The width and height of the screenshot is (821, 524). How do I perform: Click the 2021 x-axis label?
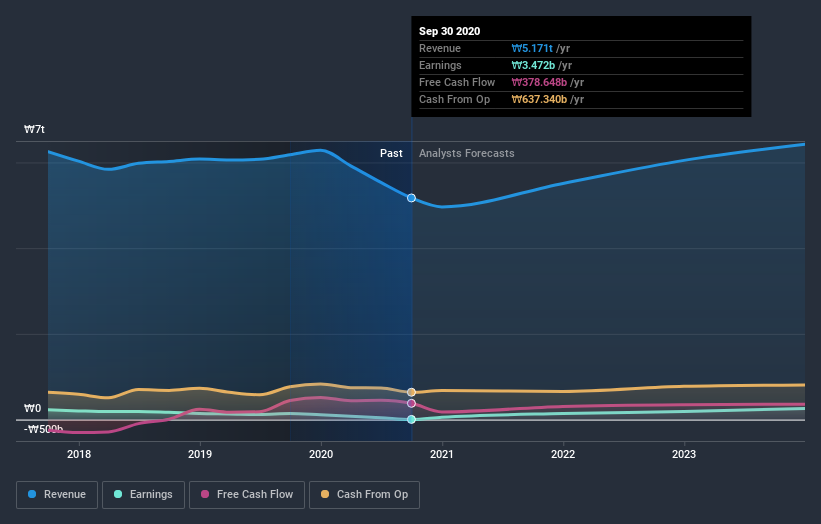point(442,454)
